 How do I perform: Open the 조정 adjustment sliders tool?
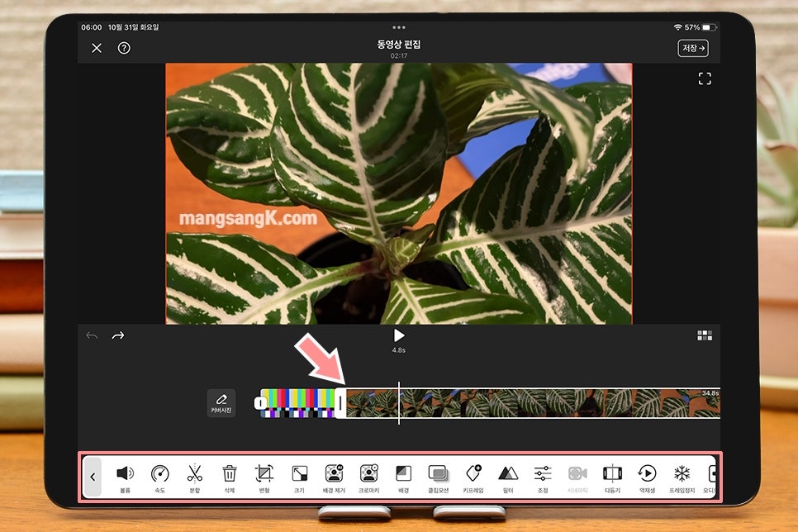pos(543,478)
